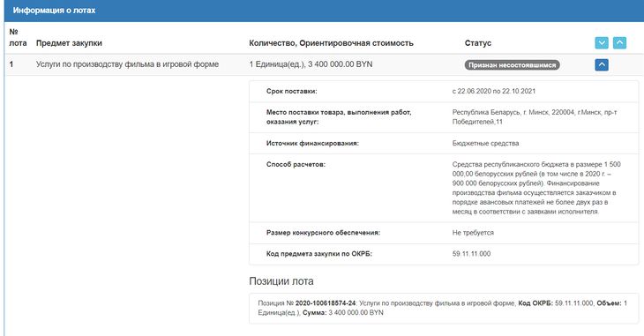Click the 'Признан несостоявшимся' status badge

tap(513, 65)
